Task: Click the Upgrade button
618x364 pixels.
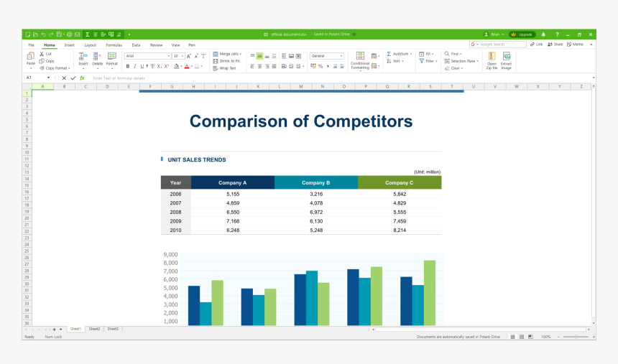Action: click(522, 34)
